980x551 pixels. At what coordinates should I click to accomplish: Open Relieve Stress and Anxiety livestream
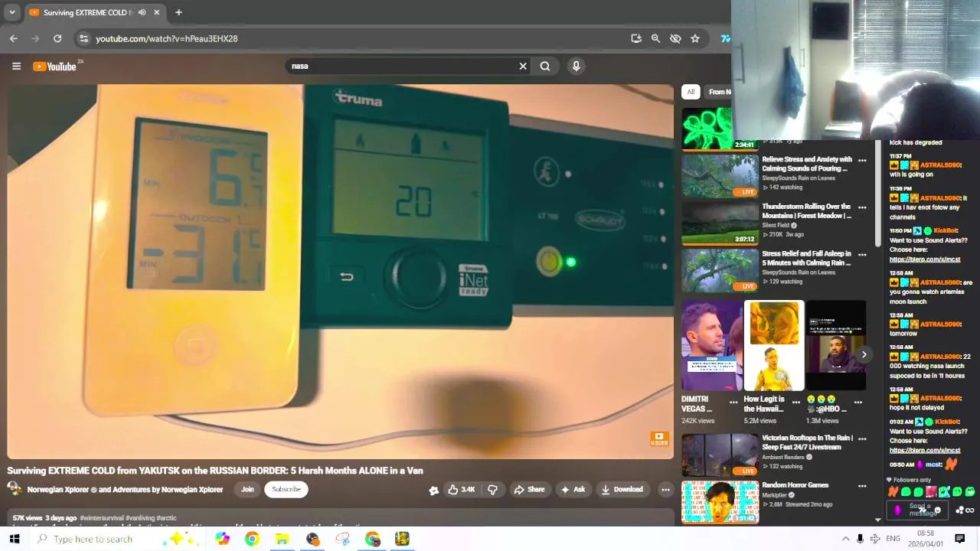807,164
